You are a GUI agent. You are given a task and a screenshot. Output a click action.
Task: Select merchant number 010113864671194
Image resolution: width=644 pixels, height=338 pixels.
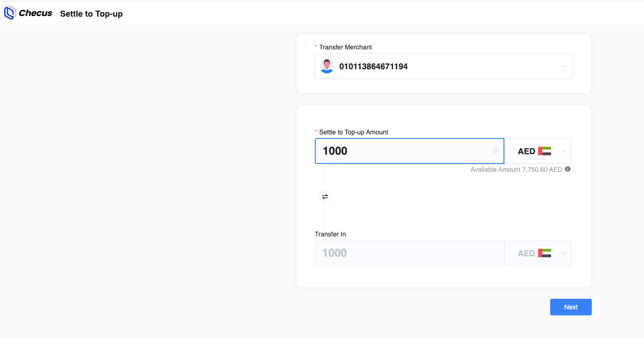374,66
